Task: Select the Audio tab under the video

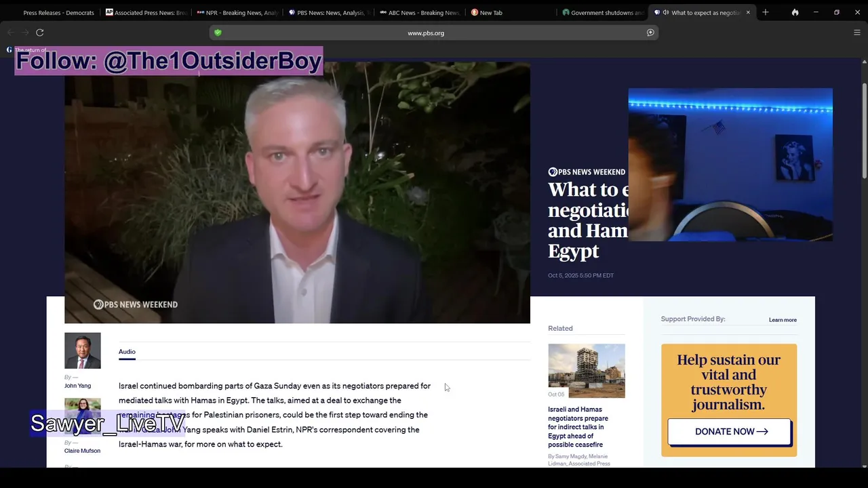Action: click(x=127, y=352)
